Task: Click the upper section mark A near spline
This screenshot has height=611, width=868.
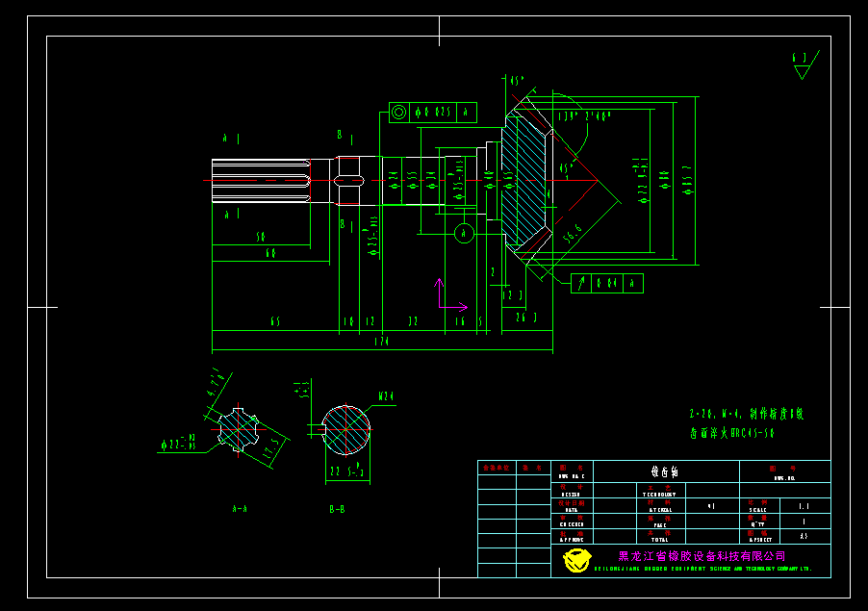Action: 225,138
